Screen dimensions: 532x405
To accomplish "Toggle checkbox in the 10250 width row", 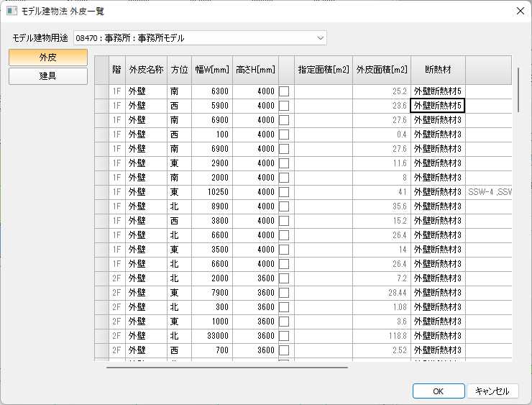I will [285, 192].
